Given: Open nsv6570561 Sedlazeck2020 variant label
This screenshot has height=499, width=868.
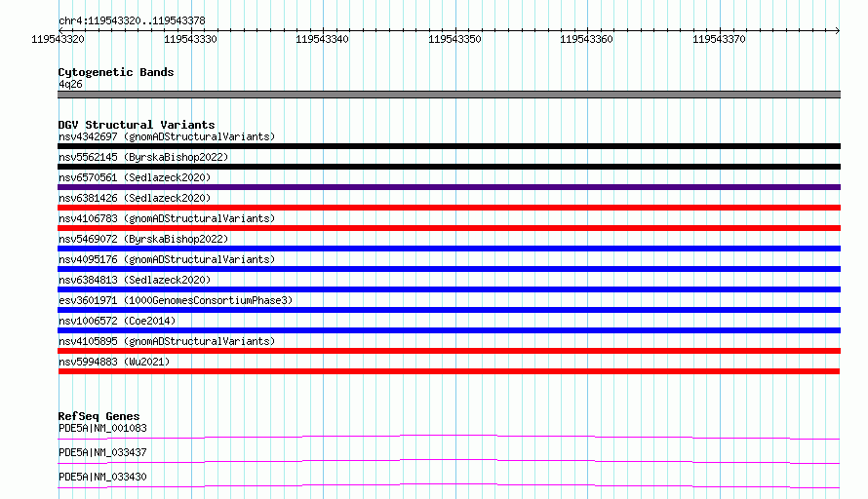Looking at the screenshot, I should pyautogui.click(x=135, y=177).
